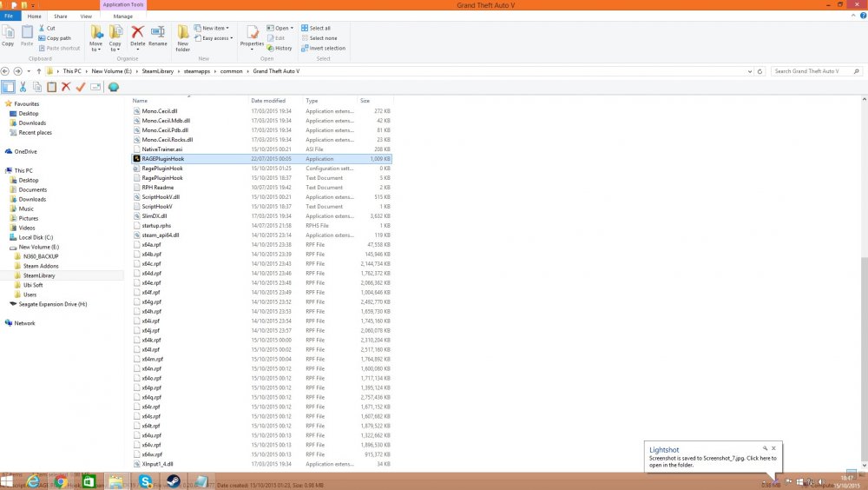The width and height of the screenshot is (868, 490).
Task: Click the orange checkmark icon in lower toolbar
Action: coord(80,87)
